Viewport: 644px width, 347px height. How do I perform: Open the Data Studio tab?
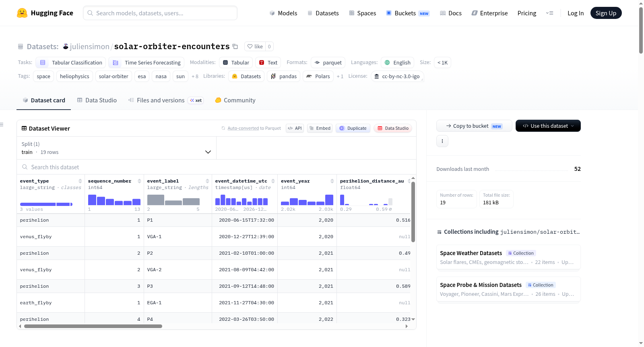97,100
